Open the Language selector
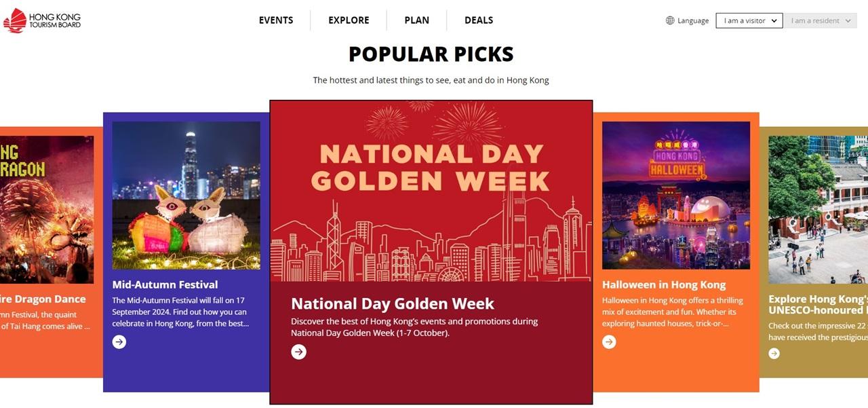Viewport: 868px width, 408px height. 692,20
